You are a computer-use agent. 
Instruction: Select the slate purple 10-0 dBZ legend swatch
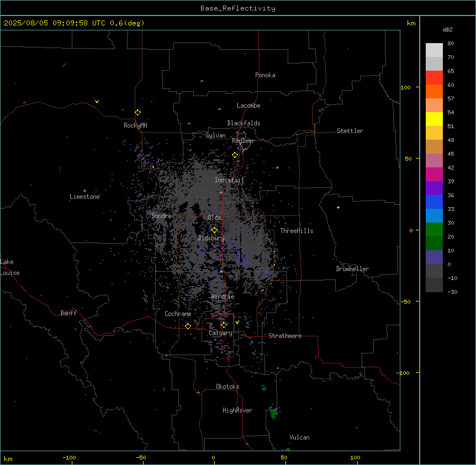(434, 257)
